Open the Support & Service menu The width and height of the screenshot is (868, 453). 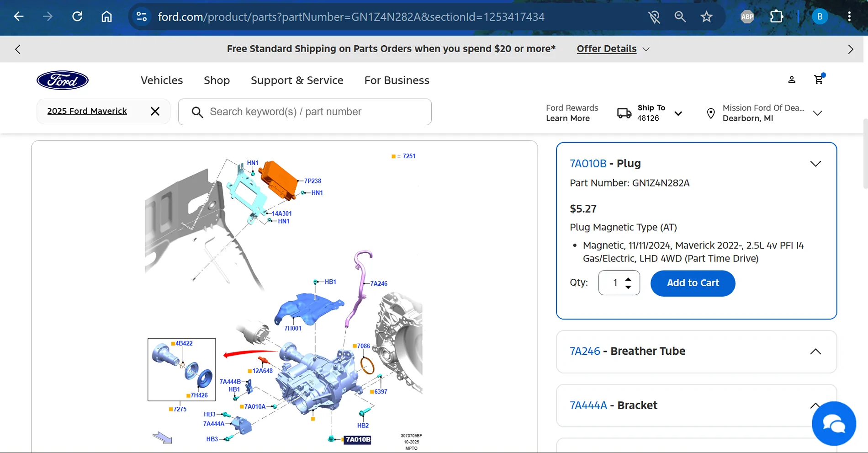tap(297, 80)
